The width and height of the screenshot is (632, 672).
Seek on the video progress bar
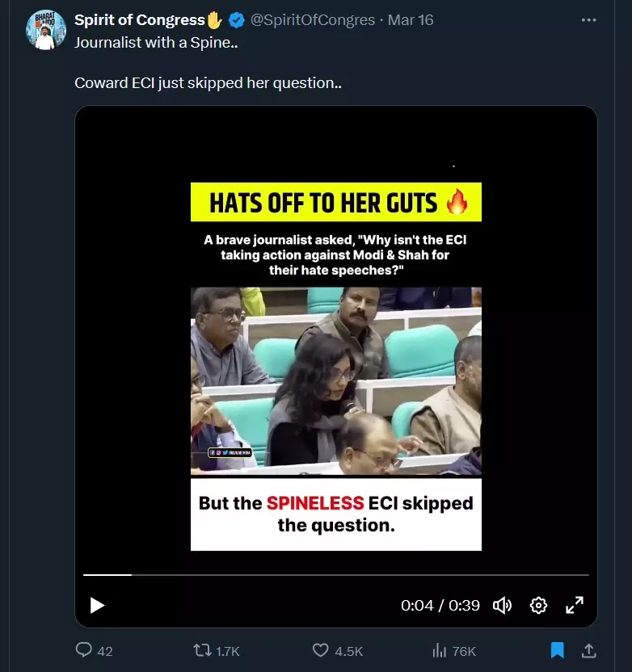(x=335, y=575)
